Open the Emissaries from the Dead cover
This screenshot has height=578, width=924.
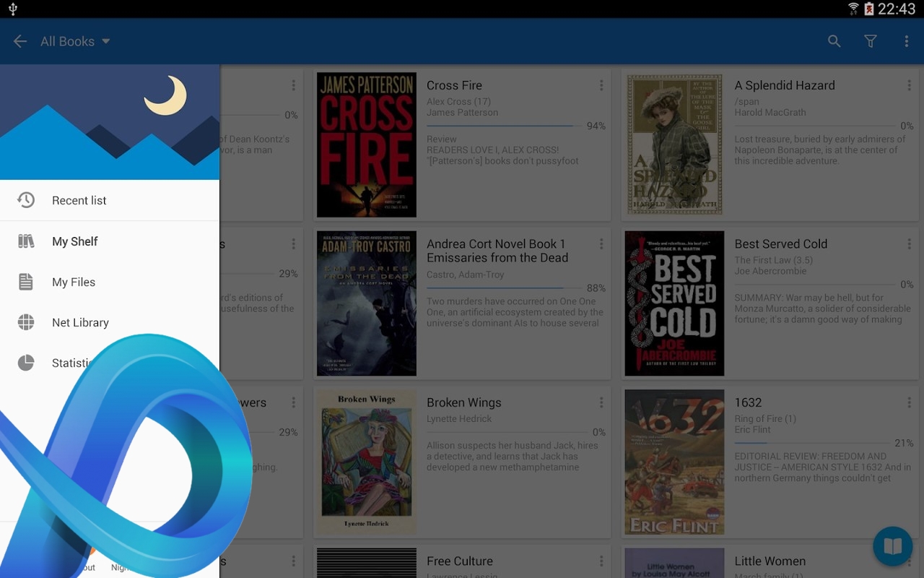[x=367, y=303]
